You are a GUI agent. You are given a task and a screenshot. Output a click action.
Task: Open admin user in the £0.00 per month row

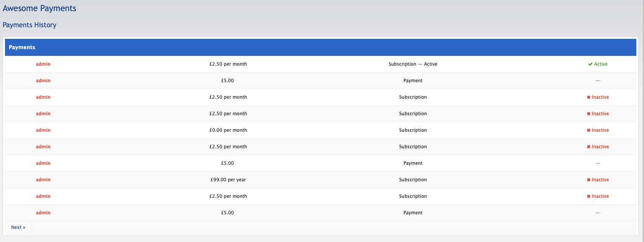(x=43, y=130)
